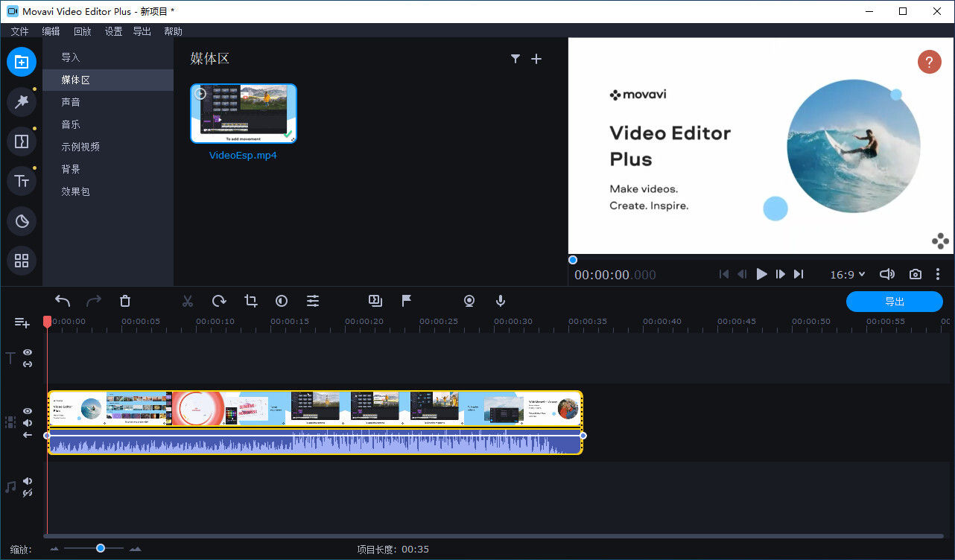This screenshot has width=955, height=560.
Task: Select the VideoEsp.mp4 thumbnail
Action: click(x=244, y=113)
